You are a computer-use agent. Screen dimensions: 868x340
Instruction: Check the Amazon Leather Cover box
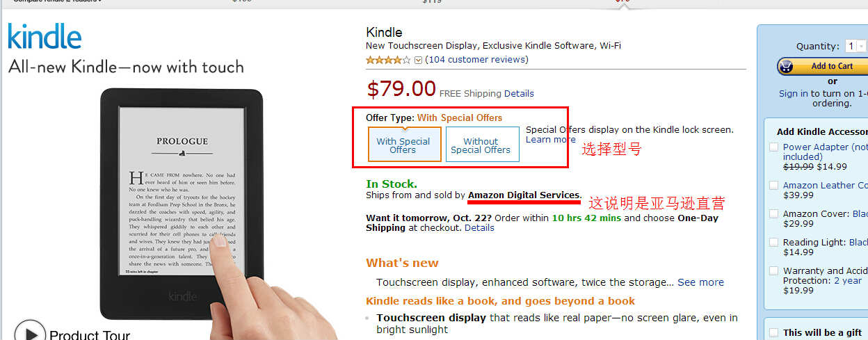[x=773, y=186]
